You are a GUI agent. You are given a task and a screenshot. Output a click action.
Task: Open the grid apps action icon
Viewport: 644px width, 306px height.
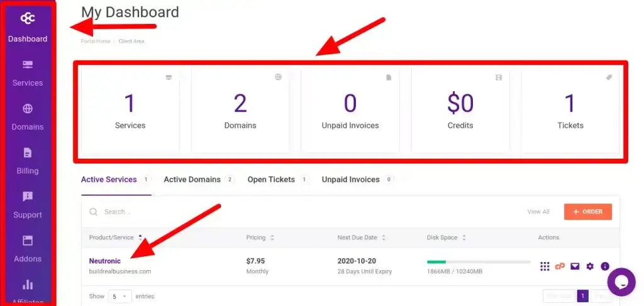click(x=545, y=266)
